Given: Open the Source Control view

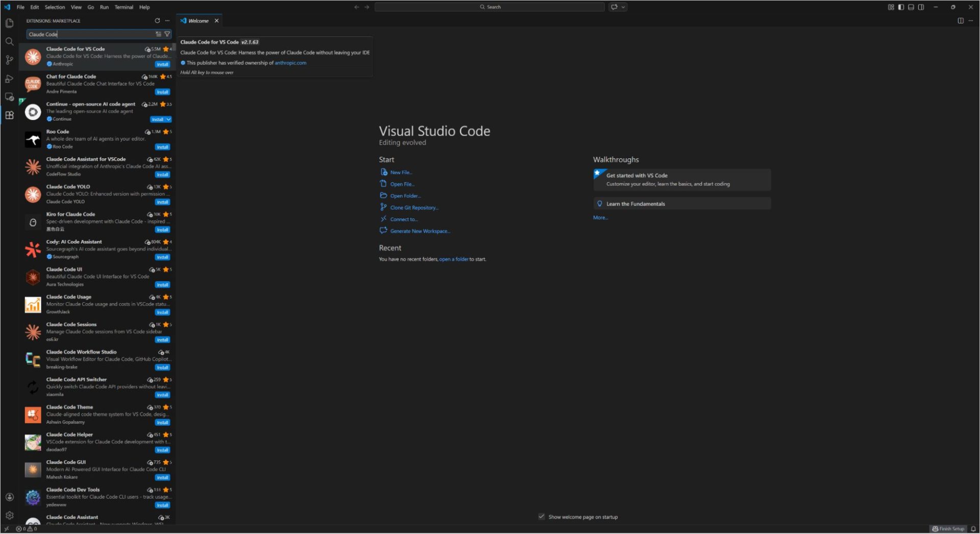Looking at the screenshot, I should pos(9,60).
